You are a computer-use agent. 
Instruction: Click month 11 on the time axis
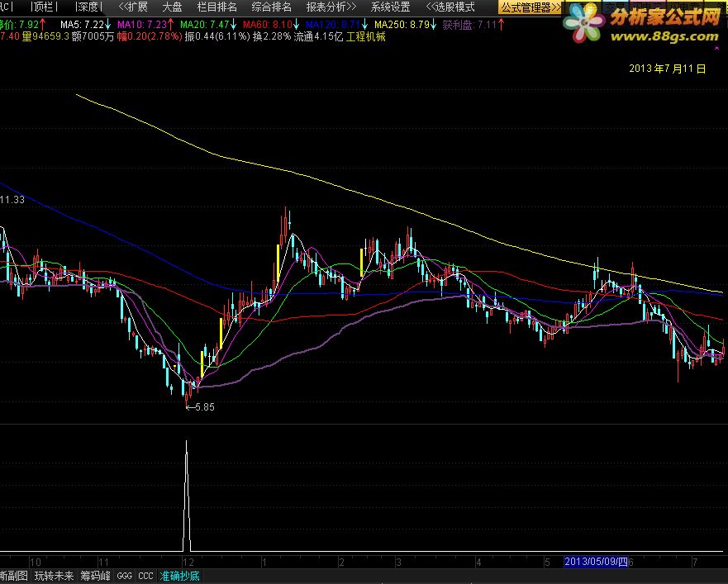pos(103,563)
